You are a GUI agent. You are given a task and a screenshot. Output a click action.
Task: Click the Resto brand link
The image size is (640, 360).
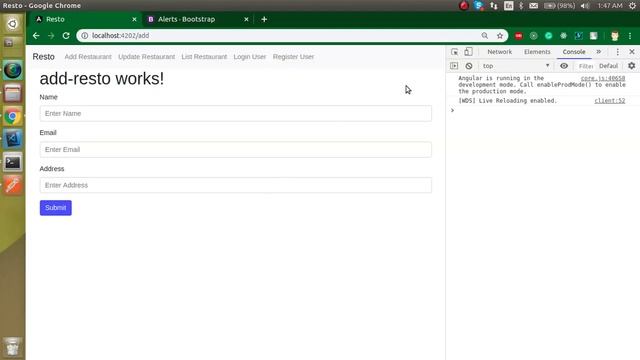44,57
